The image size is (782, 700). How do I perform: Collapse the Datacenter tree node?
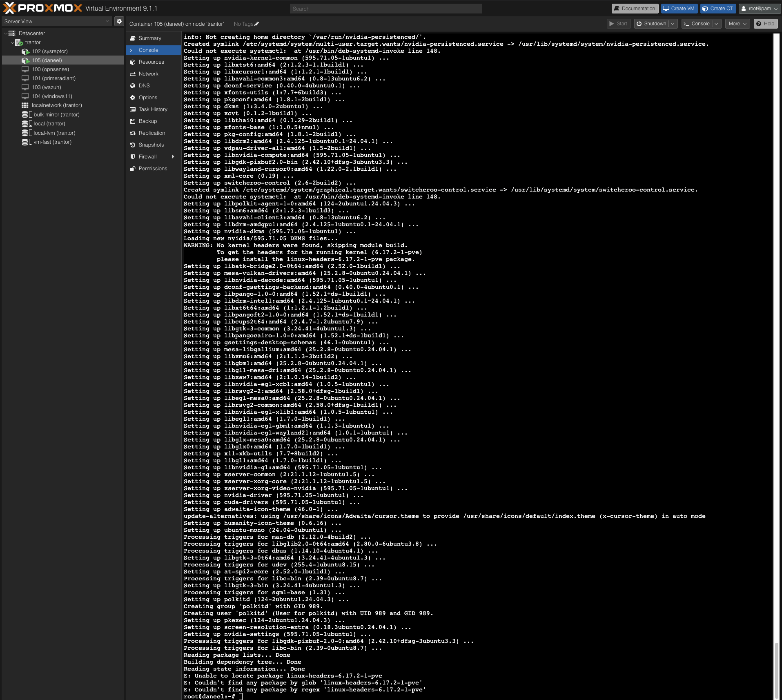pos(6,33)
